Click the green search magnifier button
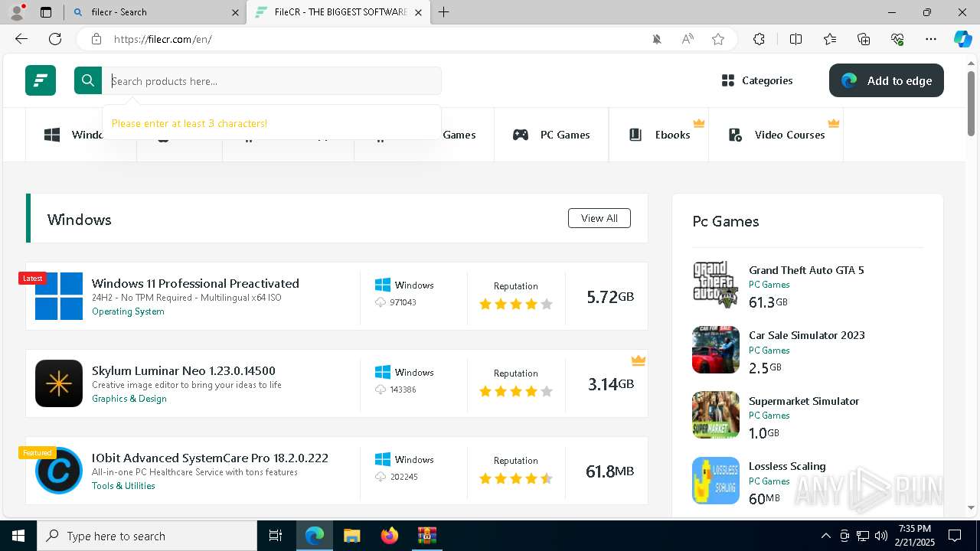This screenshot has height=551, width=980. coord(88,80)
